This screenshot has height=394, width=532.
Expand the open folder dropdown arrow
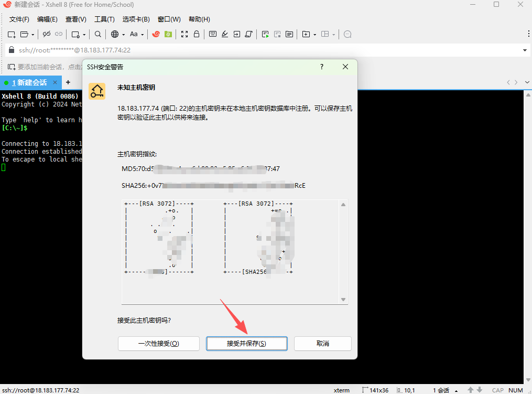(x=33, y=35)
